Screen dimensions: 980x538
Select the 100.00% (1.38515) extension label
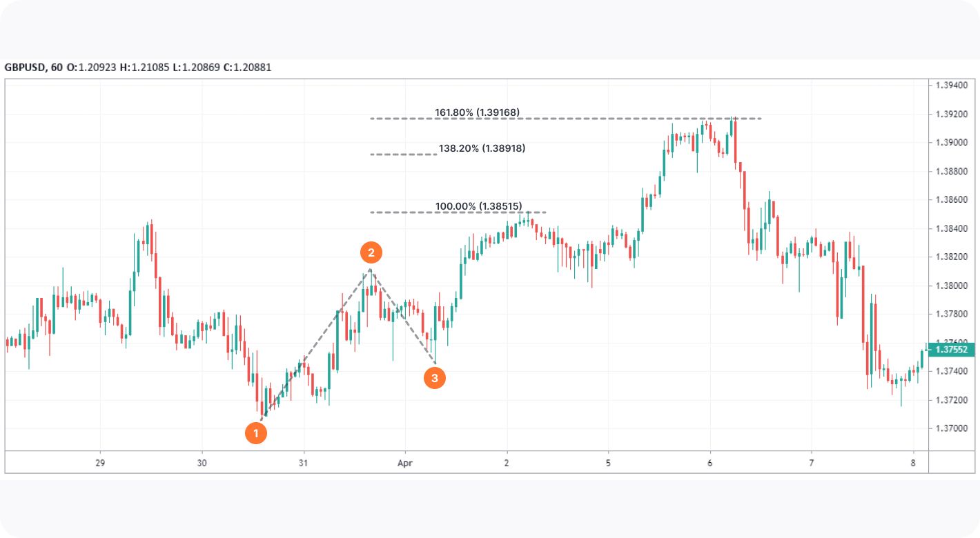(477, 206)
